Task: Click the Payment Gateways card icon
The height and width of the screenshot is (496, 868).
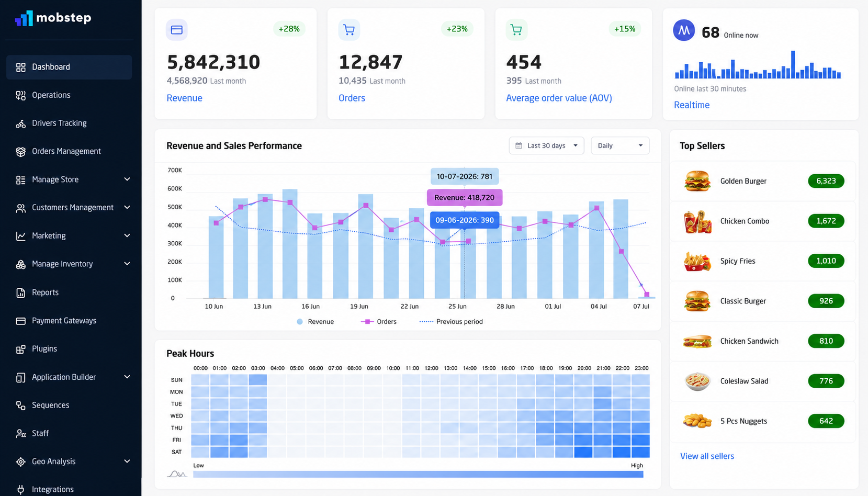Action: click(x=21, y=321)
